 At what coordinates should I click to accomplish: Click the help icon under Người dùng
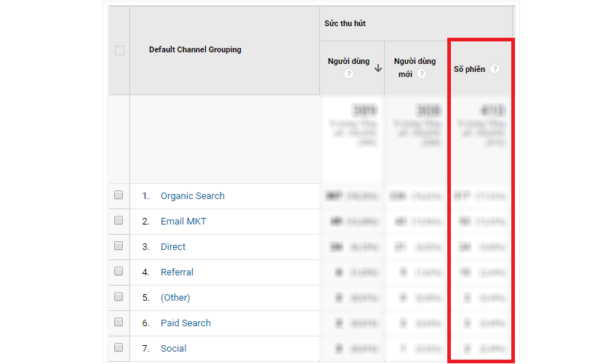pos(348,74)
